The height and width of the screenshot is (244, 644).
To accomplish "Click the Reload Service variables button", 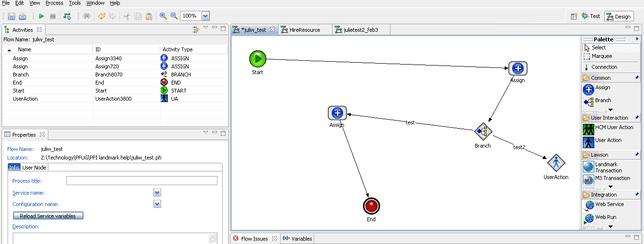I will click(48, 216).
